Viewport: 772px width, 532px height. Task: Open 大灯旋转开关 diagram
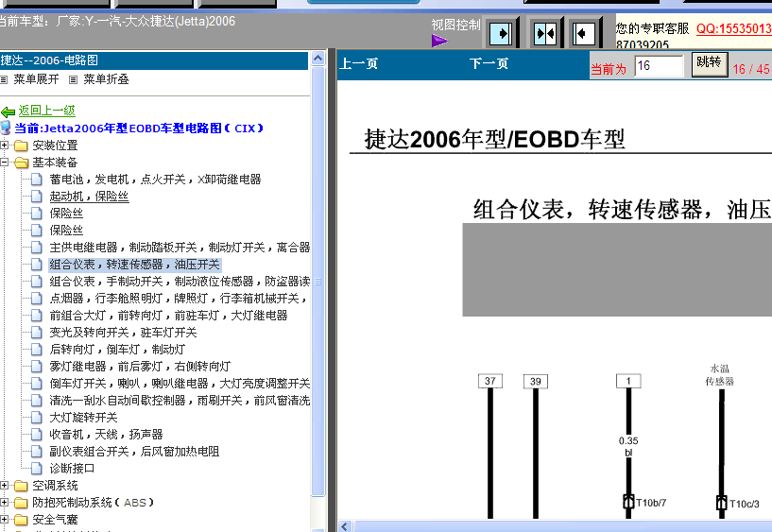(83, 418)
